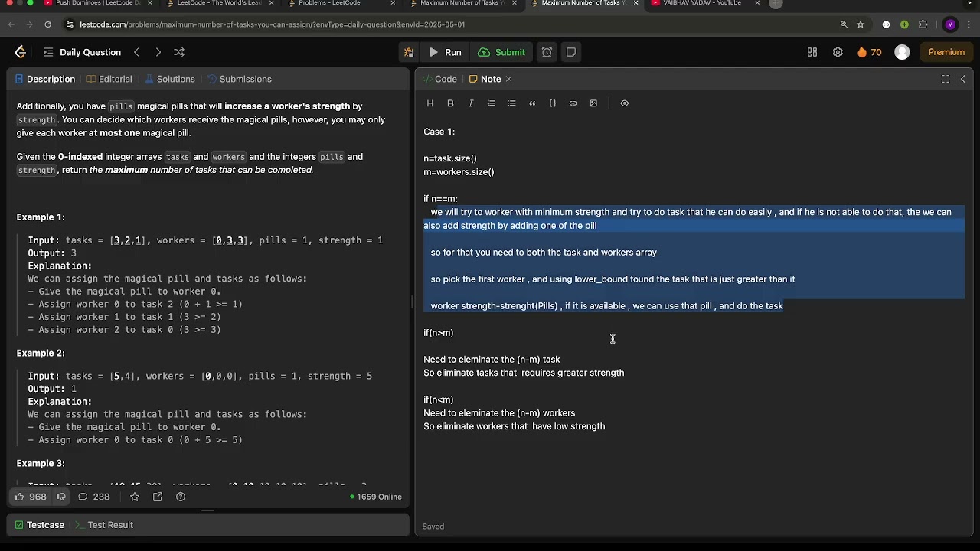Open LeetCode settings gear
This screenshot has width=980, height=551.
(838, 52)
